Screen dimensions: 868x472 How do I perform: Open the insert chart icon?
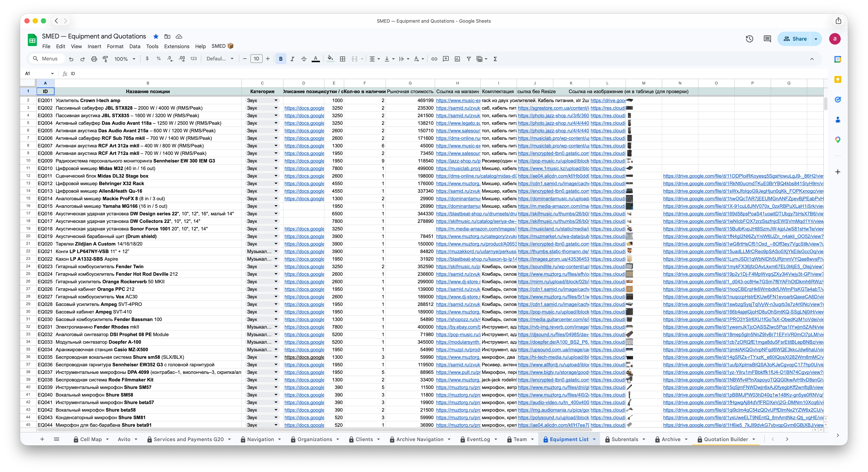coord(457,59)
